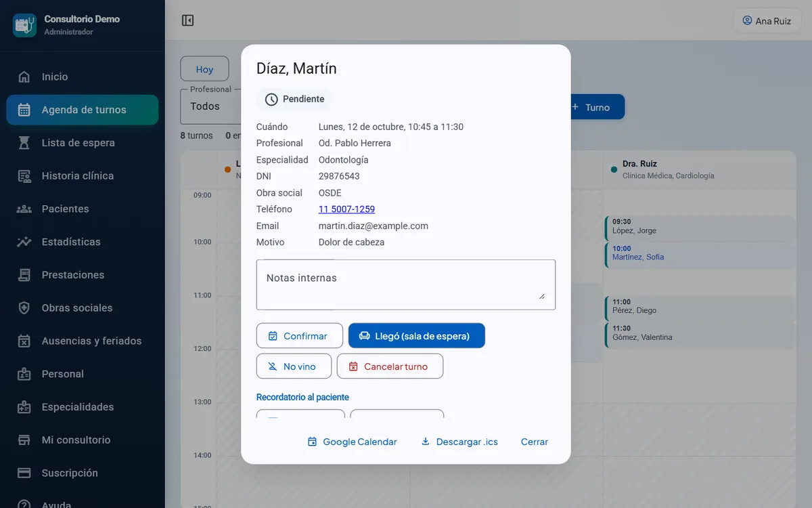The image size is (812, 508).
Task: Open Agenda de turnos in sidebar
Action: click(x=83, y=110)
